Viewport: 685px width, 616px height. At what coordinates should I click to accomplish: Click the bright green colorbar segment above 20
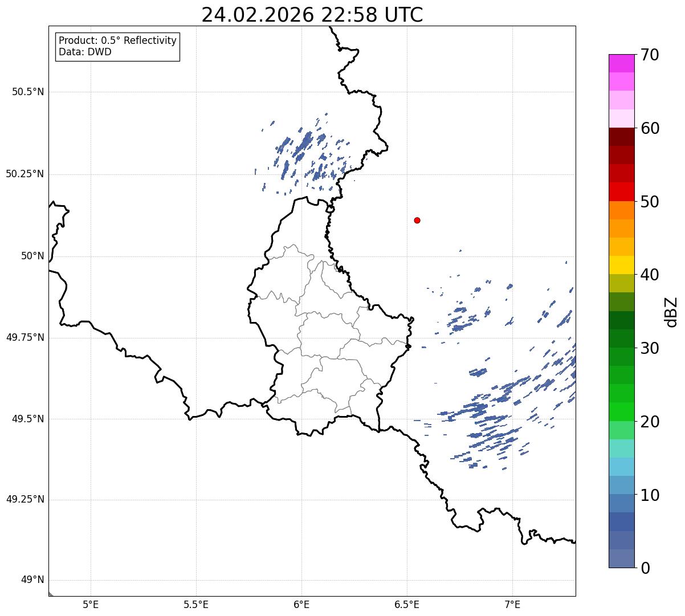point(621,411)
